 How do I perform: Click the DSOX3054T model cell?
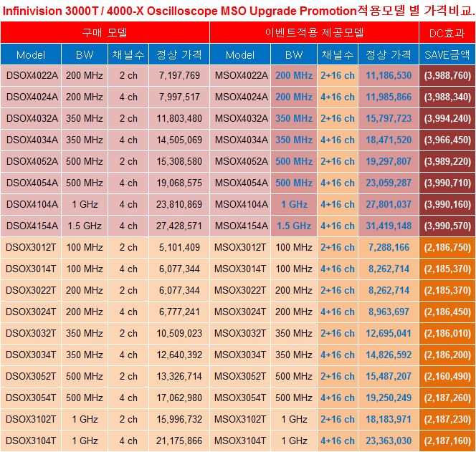tap(31, 398)
